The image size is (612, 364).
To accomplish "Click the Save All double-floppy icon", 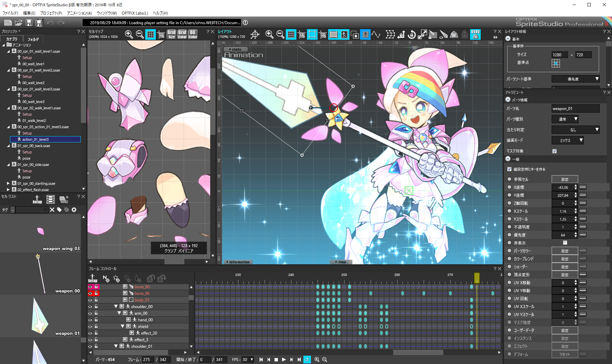I will 39,23.
